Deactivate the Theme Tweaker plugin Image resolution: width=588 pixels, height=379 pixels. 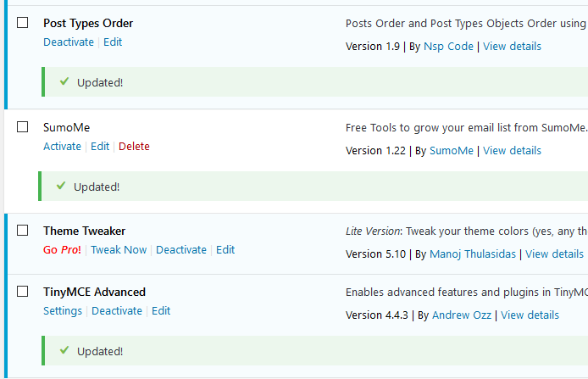pyautogui.click(x=181, y=250)
